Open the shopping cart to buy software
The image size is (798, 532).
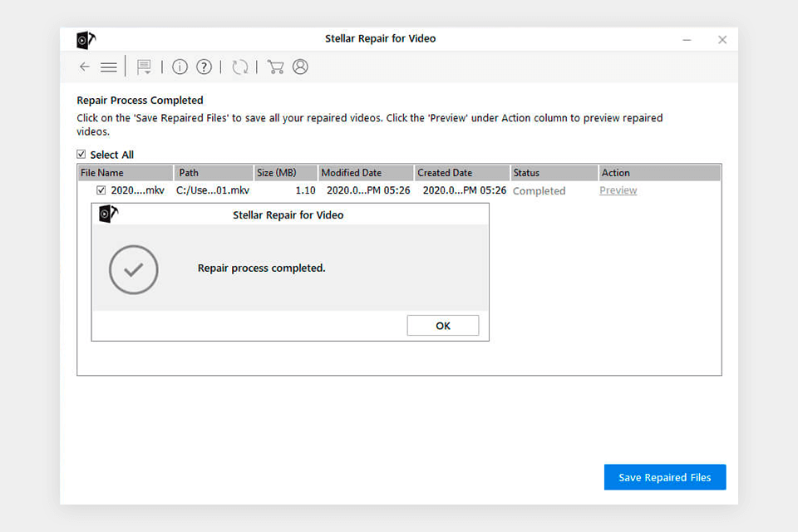[276, 66]
